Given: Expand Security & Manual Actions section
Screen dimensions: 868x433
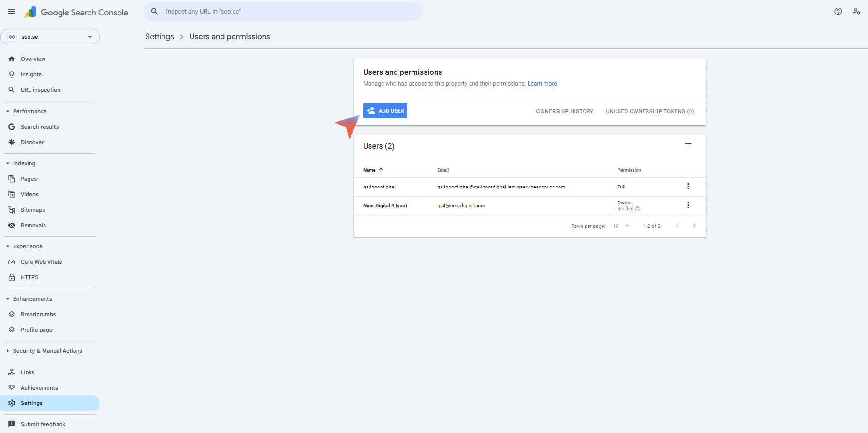Looking at the screenshot, I should 8,351.
